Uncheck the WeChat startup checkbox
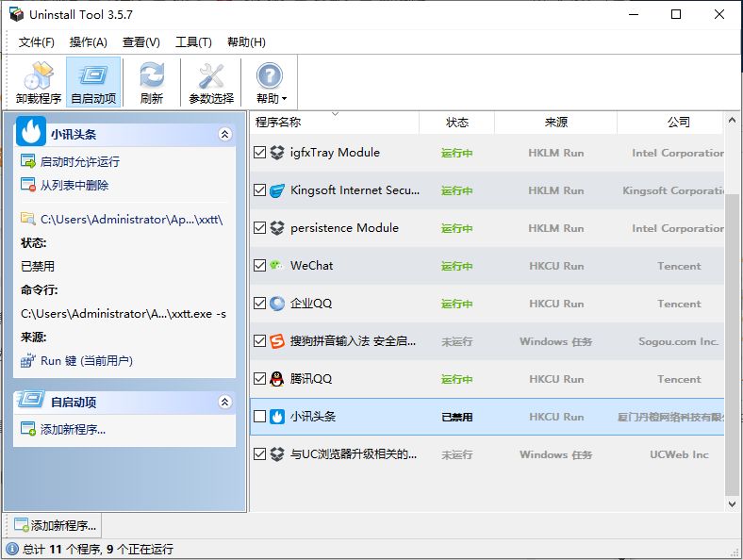This screenshot has width=743, height=560. click(259, 265)
